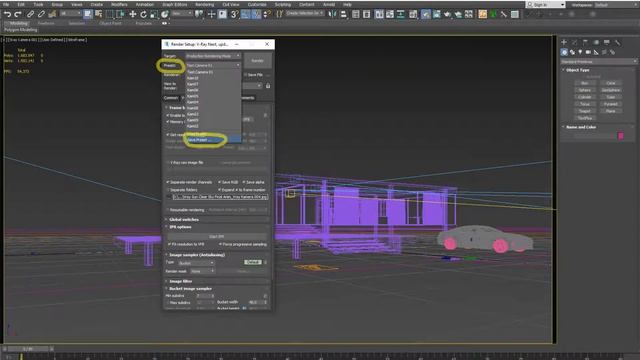Image resolution: width=640 pixels, height=360 pixels.
Task: Toggle Force progressive sampling checkbox
Action: pos(220,244)
